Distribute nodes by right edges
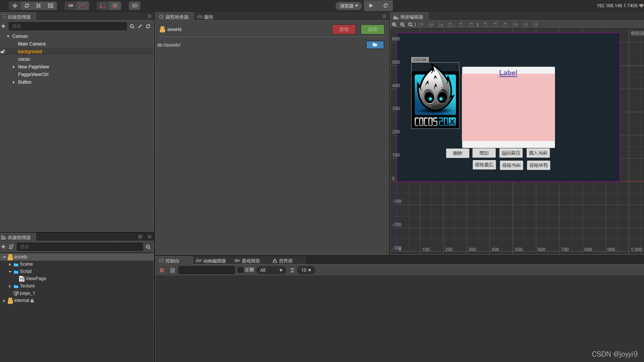The image size is (644, 362). pos(535,24)
